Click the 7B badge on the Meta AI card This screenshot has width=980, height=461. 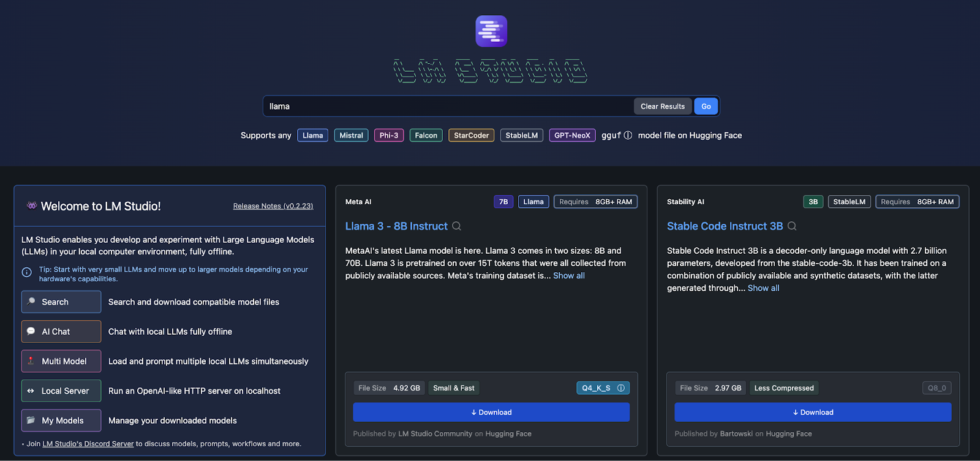click(503, 202)
